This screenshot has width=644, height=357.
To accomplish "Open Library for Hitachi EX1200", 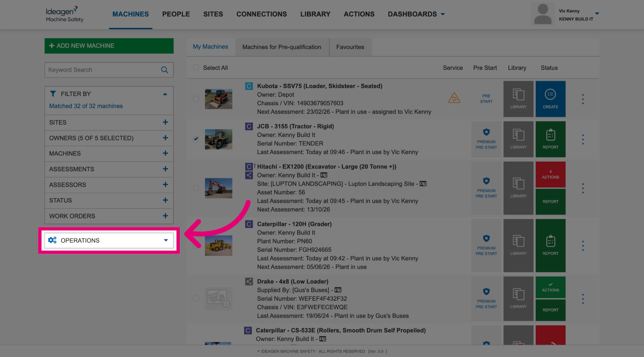I will pyautogui.click(x=518, y=188).
